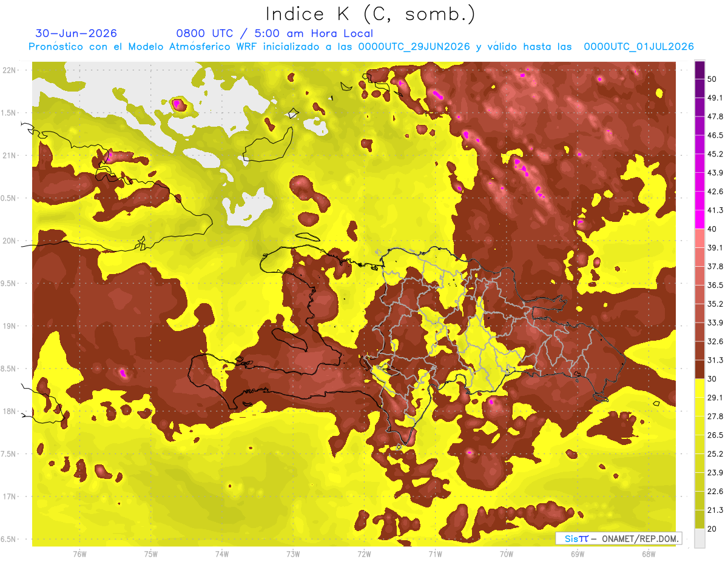This screenshot has width=728, height=562.
Task: Select the "43.9" colorbar value
Action: 715,173
